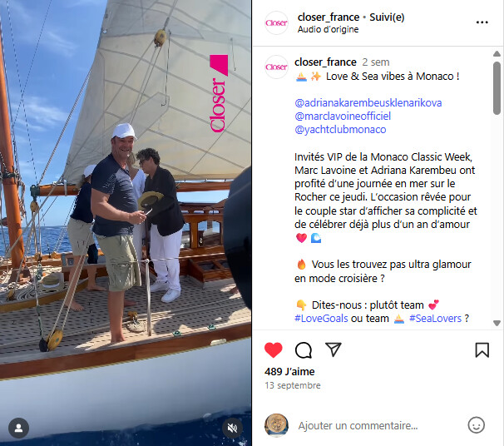The width and height of the screenshot is (504, 446).
Task: Open the #LoveGoals hashtag
Action: (x=321, y=319)
